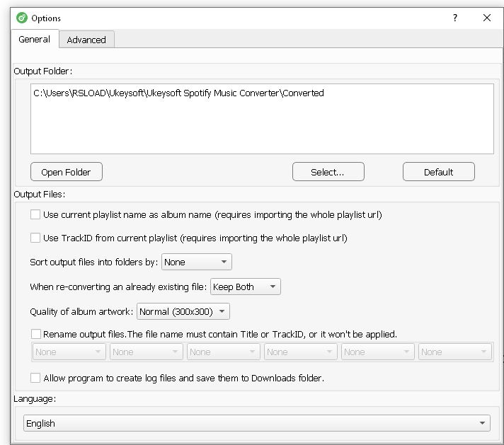Viewport: 504px width, 445px height.
Task: Open the Keep Both re-converting dropdown
Action: click(245, 287)
